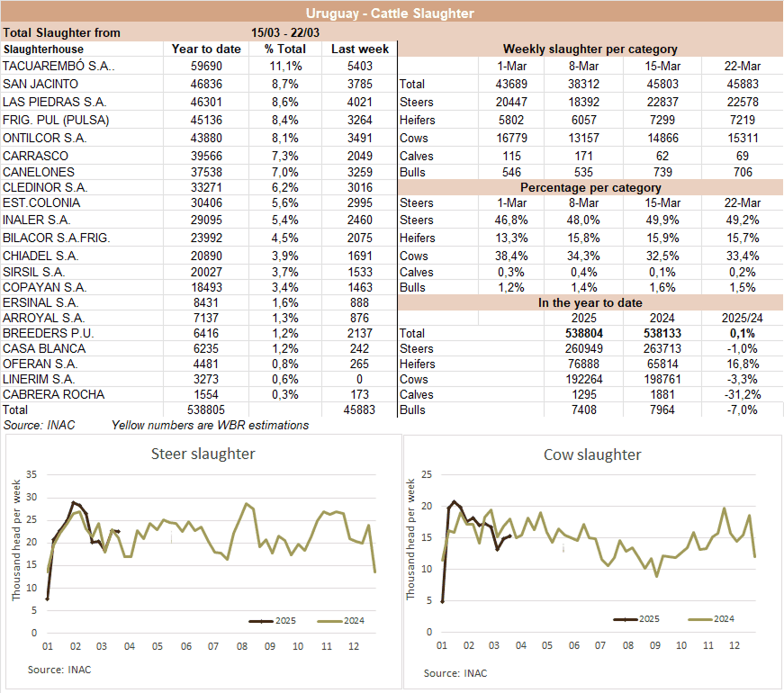Select the In the year to date heading
784x693 pixels.
click(x=590, y=302)
